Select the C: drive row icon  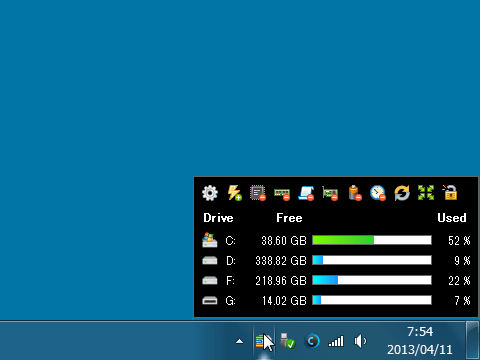point(210,240)
